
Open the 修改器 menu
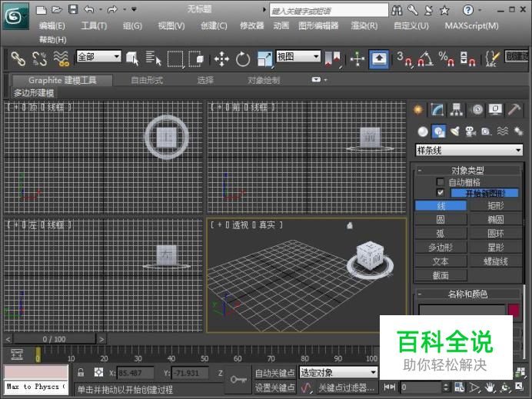pos(251,25)
